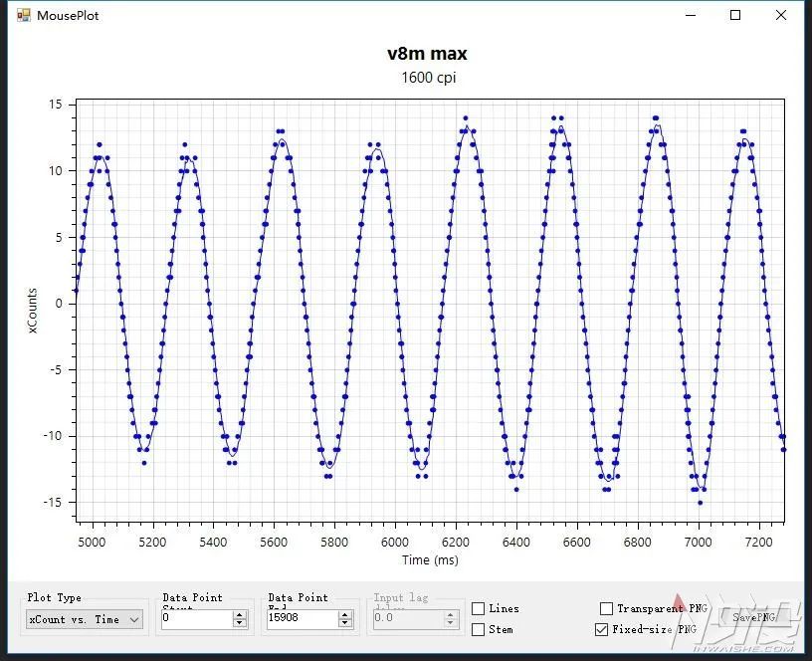This screenshot has width=812, height=661.
Task: Increment the Data Point Start value
Action: point(238,615)
